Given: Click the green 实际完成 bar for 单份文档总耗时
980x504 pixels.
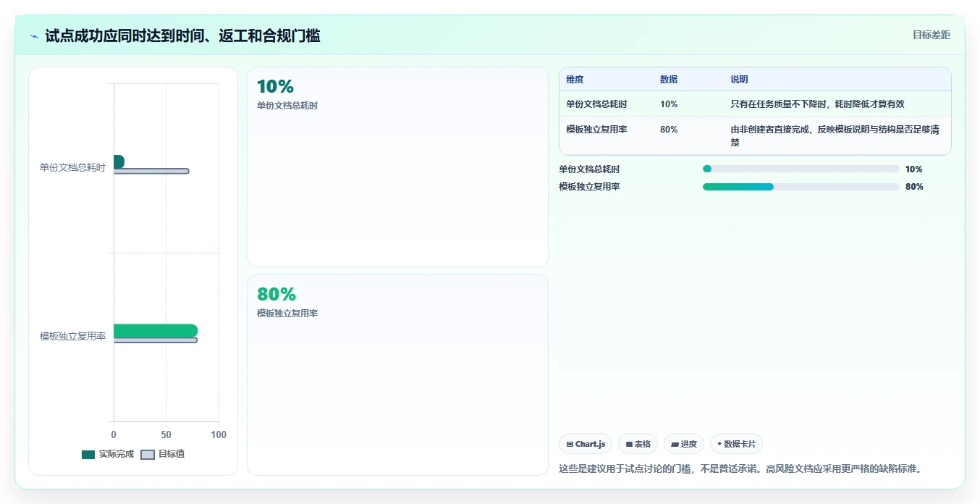Looking at the screenshot, I should 119,161.
